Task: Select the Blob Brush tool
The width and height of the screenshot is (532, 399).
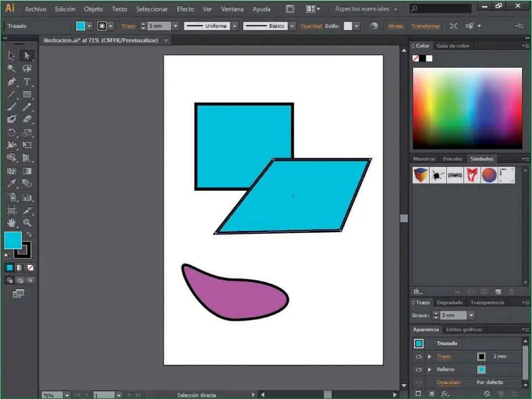Action: click(x=12, y=119)
